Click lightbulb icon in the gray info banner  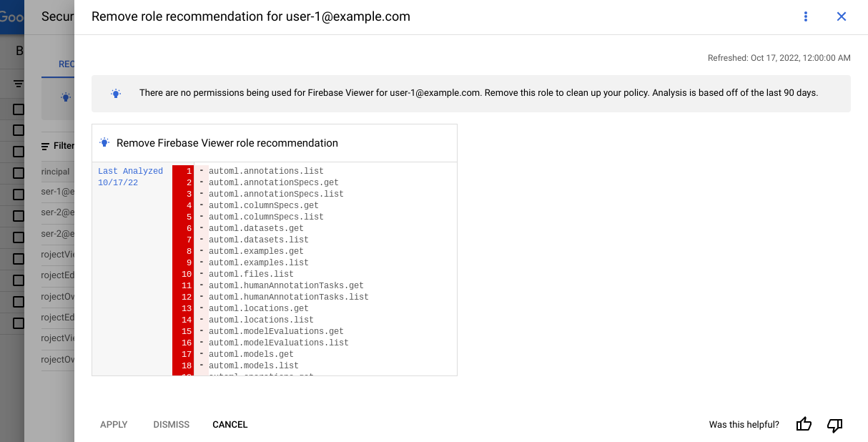click(x=116, y=93)
